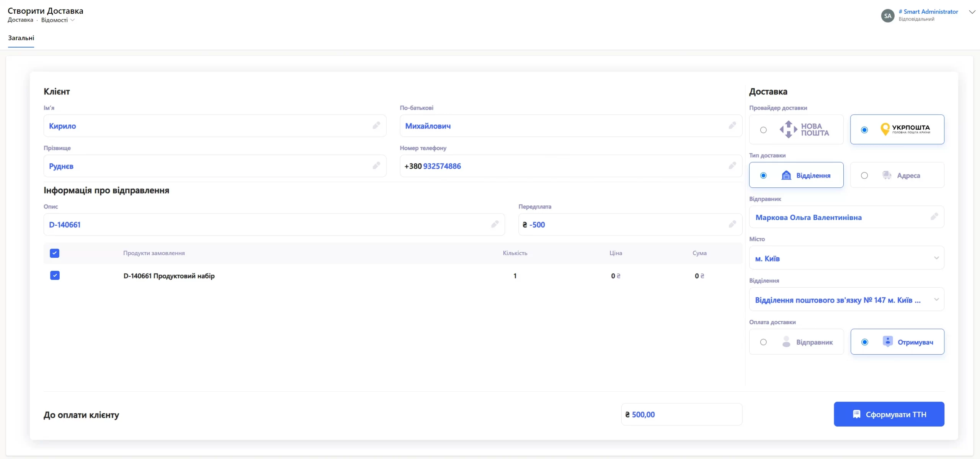Click the До оплати клієнту amount field

point(681,414)
